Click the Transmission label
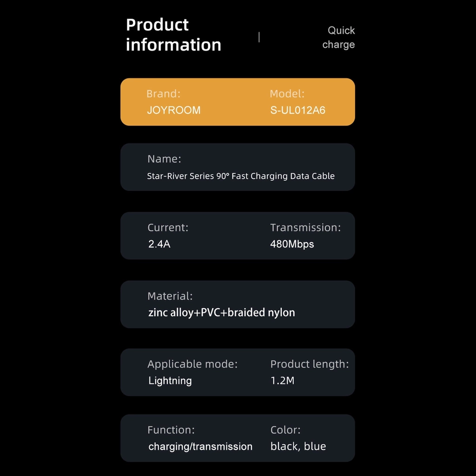 coord(305,227)
